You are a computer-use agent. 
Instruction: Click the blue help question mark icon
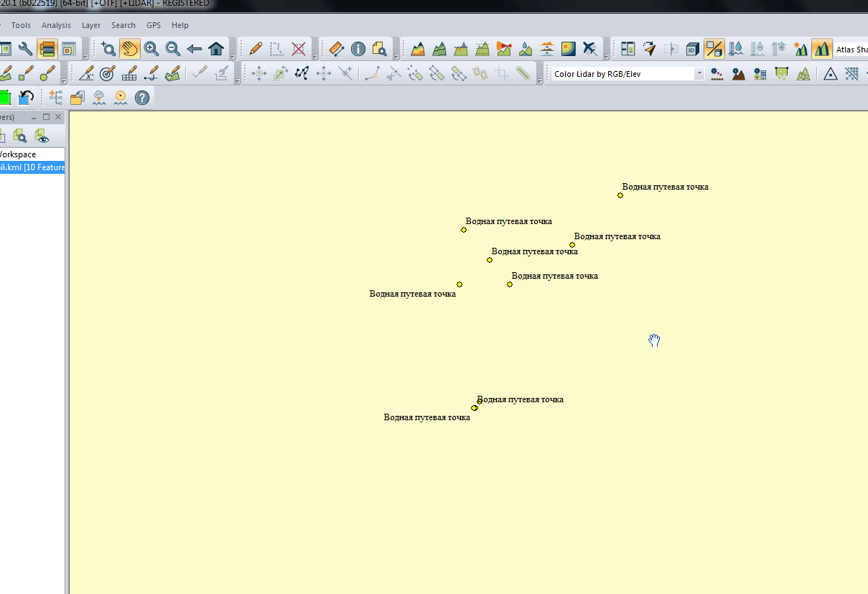point(142,98)
